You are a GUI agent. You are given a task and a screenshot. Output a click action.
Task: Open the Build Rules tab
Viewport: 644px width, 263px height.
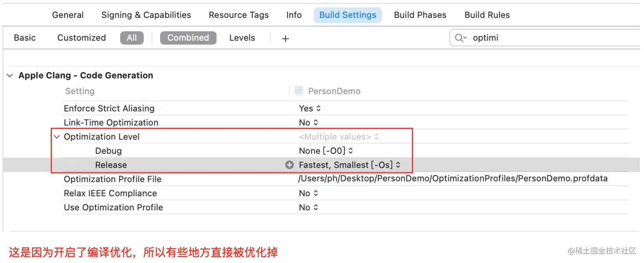(487, 15)
